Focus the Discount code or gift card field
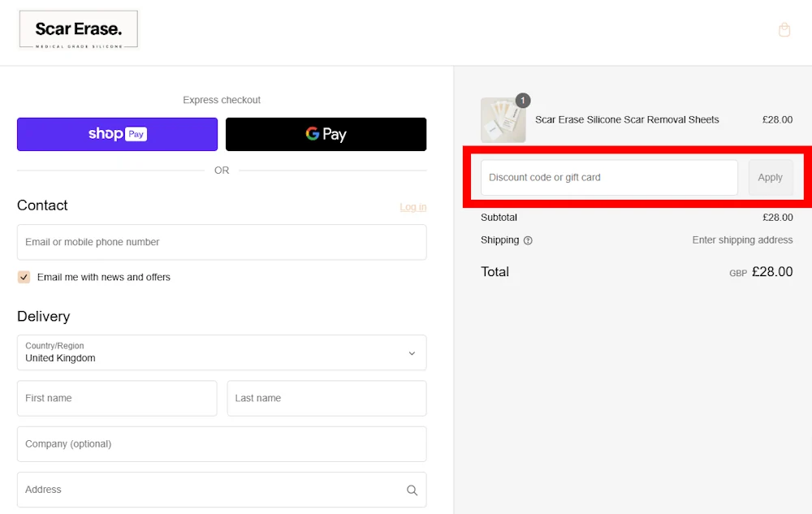The image size is (812, 514). coord(609,178)
